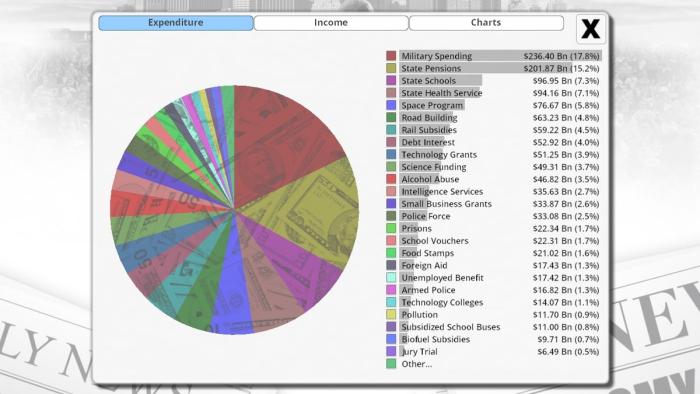
Task: Click the Technology Colleges color swatch
Action: click(x=391, y=302)
